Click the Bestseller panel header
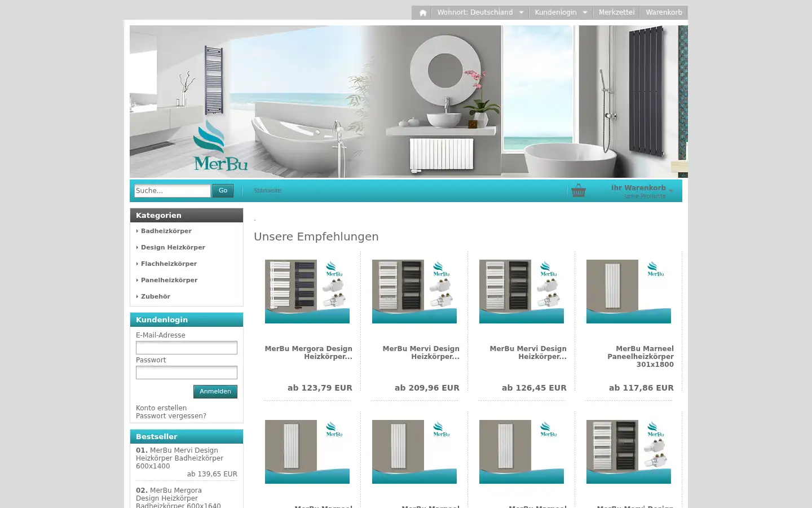Image resolution: width=812 pixels, height=508 pixels. (x=187, y=436)
